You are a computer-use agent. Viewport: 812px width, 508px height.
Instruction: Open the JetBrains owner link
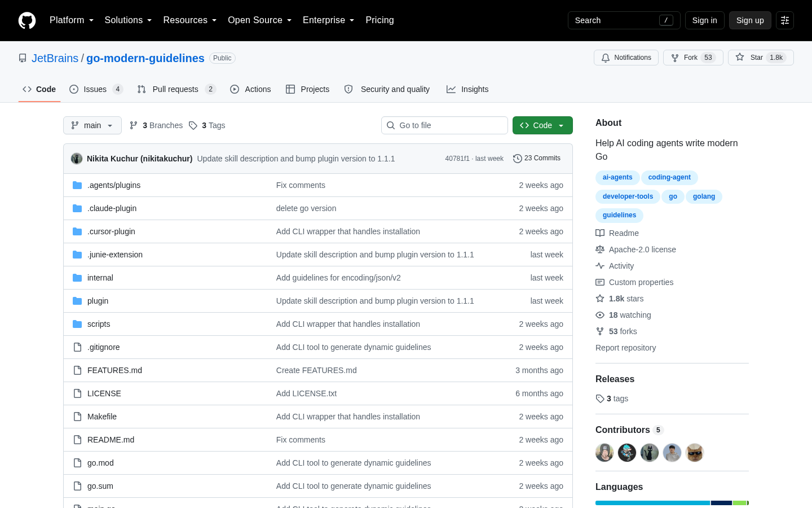(55, 58)
